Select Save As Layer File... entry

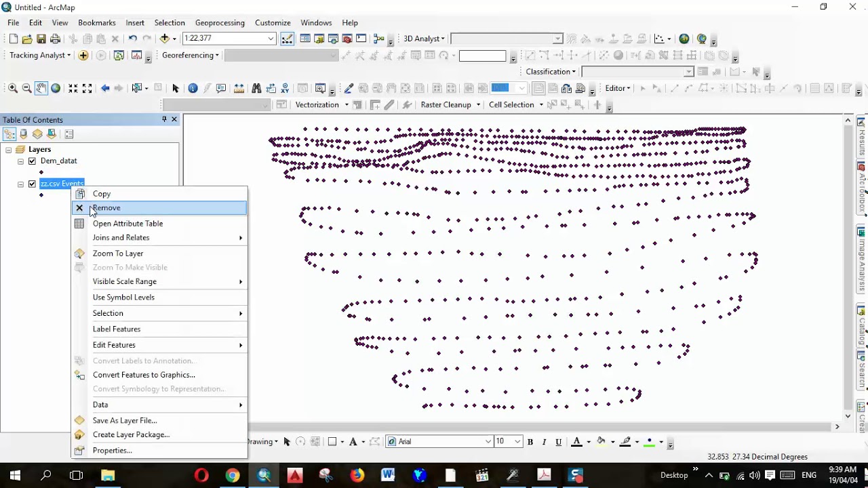click(x=159, y=421)
